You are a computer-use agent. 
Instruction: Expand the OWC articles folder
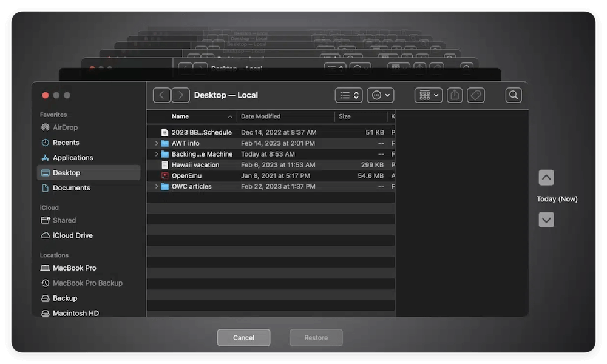[157, 186]
